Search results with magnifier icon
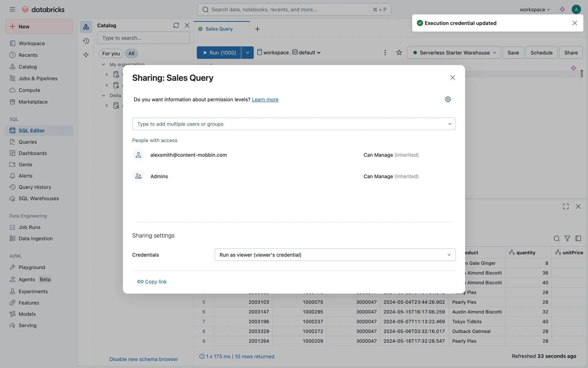 point(556,238)
